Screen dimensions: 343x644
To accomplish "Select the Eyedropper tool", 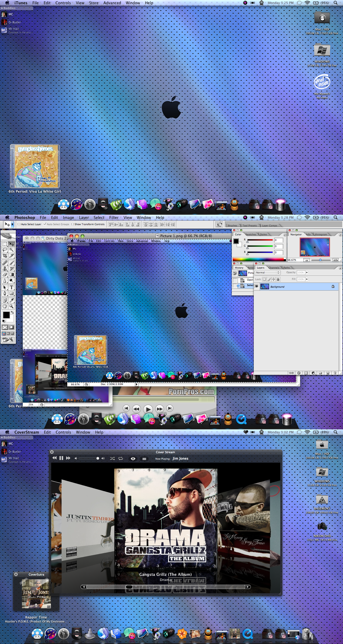I will [12, 300].
